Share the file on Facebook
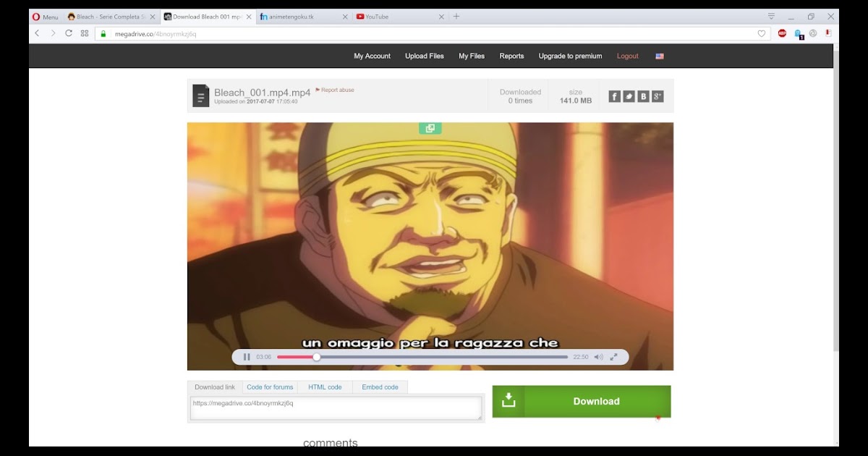Viewport: 868px width, 456px height. (x=614, y=96)
